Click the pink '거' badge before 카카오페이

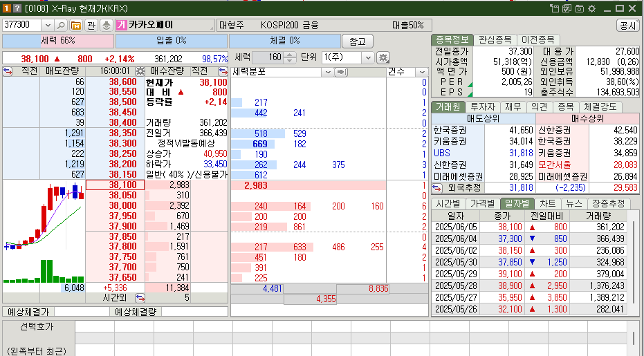click(121, 25)
